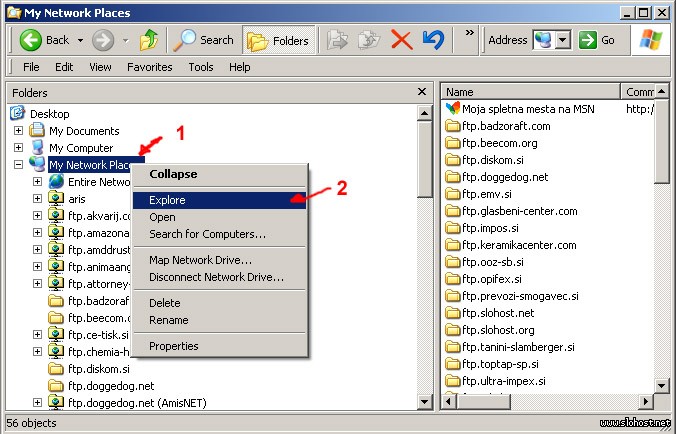Click the Back navigation arrow icon
This screenshot has height=434, width=676.
point(30,40)
